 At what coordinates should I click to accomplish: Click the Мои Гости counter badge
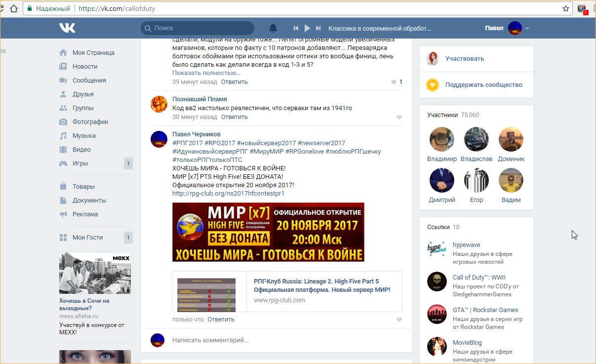128,238
